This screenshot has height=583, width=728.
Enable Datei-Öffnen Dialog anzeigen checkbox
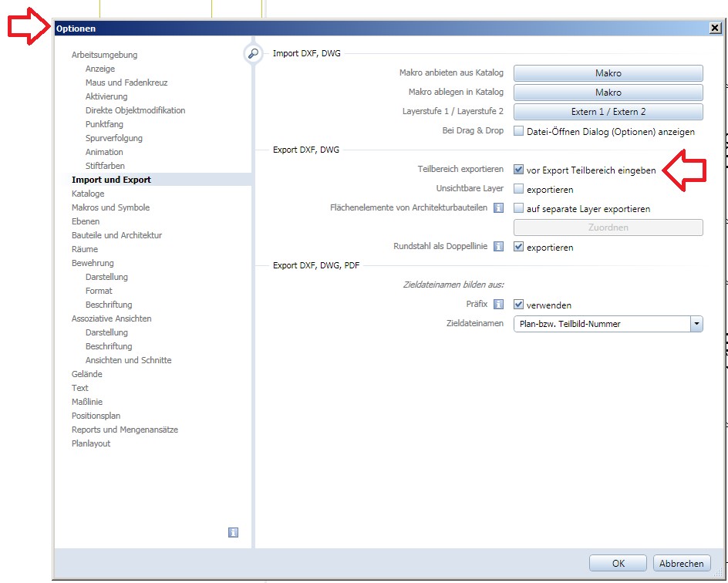(x=519, y=131)
